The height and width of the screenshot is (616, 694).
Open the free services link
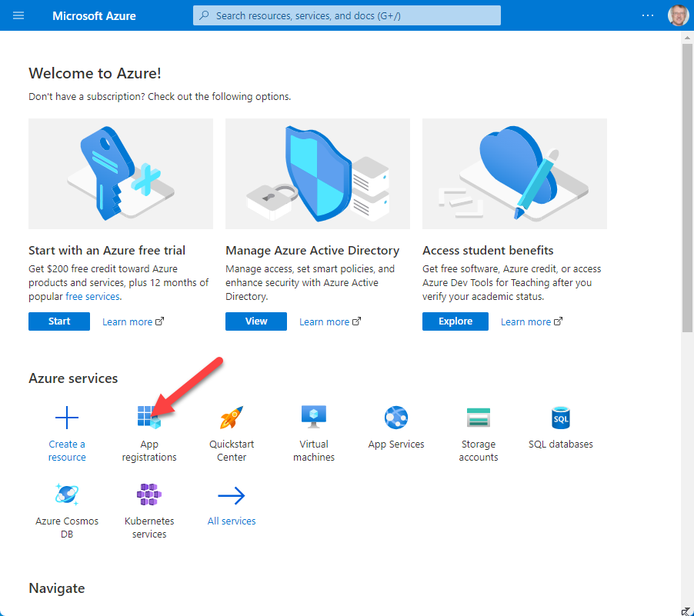click(x=92, y=297)
